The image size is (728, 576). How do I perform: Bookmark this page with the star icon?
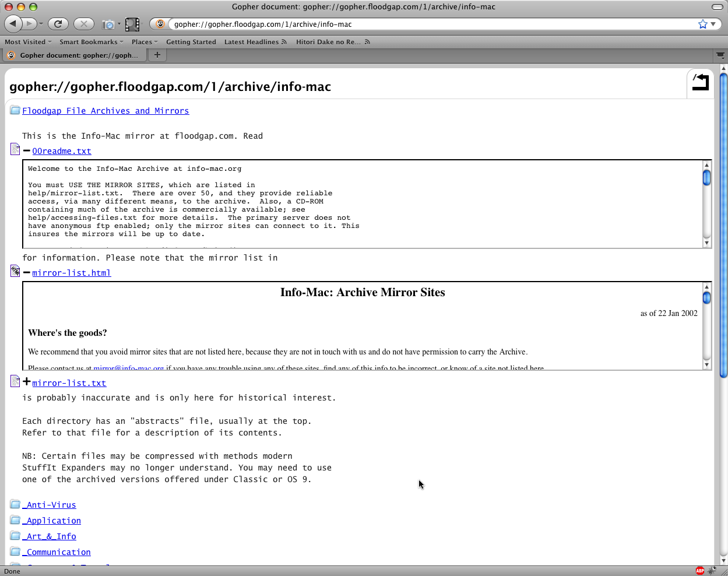click(x=702, y=24)
